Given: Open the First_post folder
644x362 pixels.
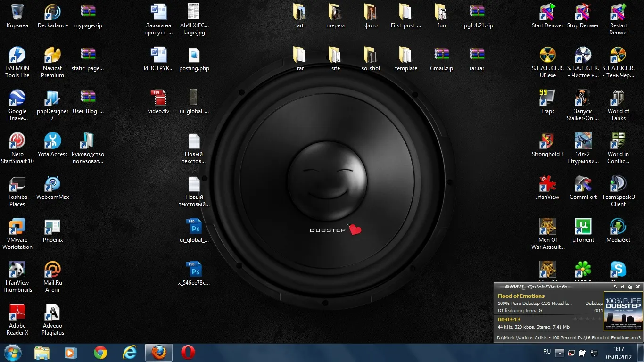Looking at the screenshot, I should click(406, 16).
